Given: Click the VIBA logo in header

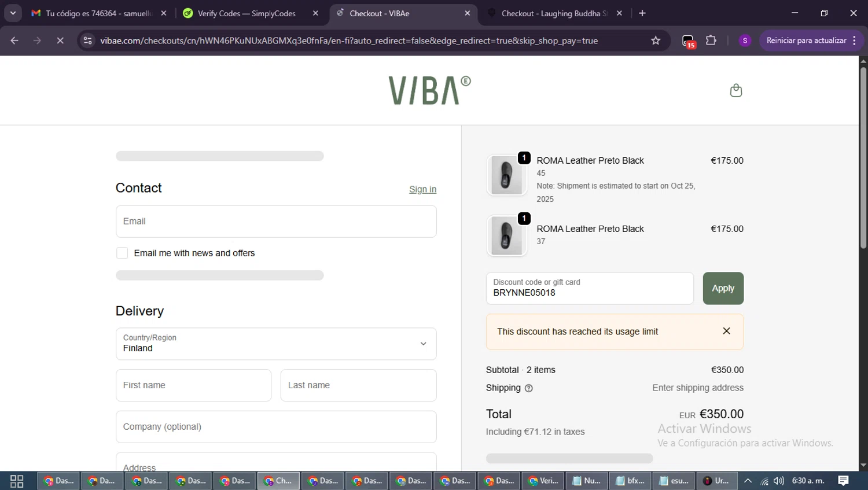Looking at the screenshot, I should tap(429, 90).
